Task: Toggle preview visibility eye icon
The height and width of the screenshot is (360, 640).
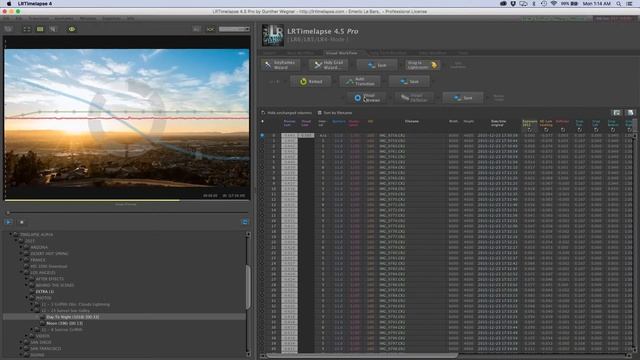Action: tap(72, 29)
